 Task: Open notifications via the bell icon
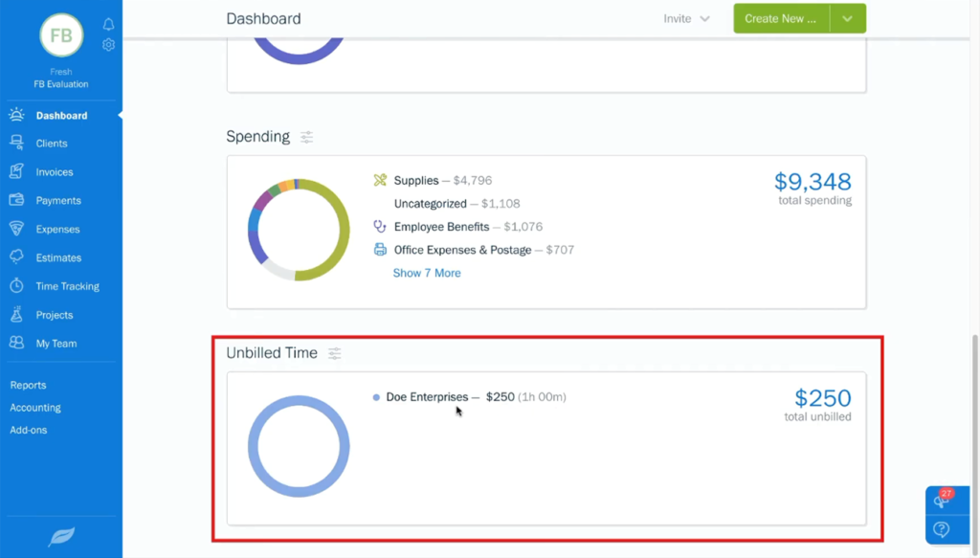tap(108, 24)
